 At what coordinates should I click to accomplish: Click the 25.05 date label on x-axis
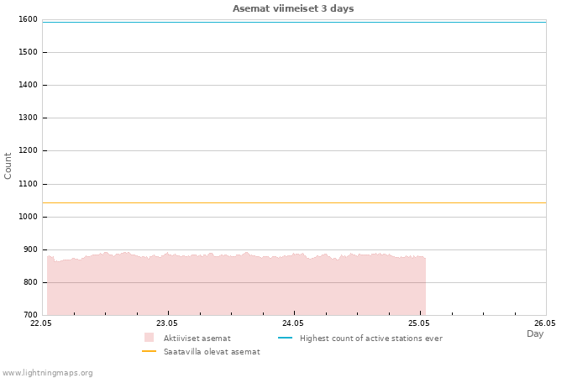pyautogui.click(x=419, y=323)
